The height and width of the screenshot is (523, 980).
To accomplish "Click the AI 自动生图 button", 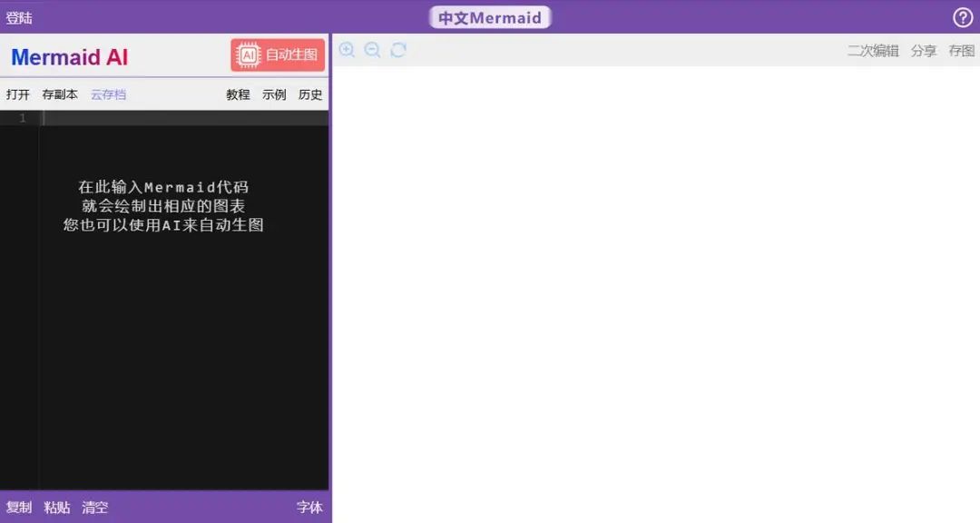I will tap(278, 55).
